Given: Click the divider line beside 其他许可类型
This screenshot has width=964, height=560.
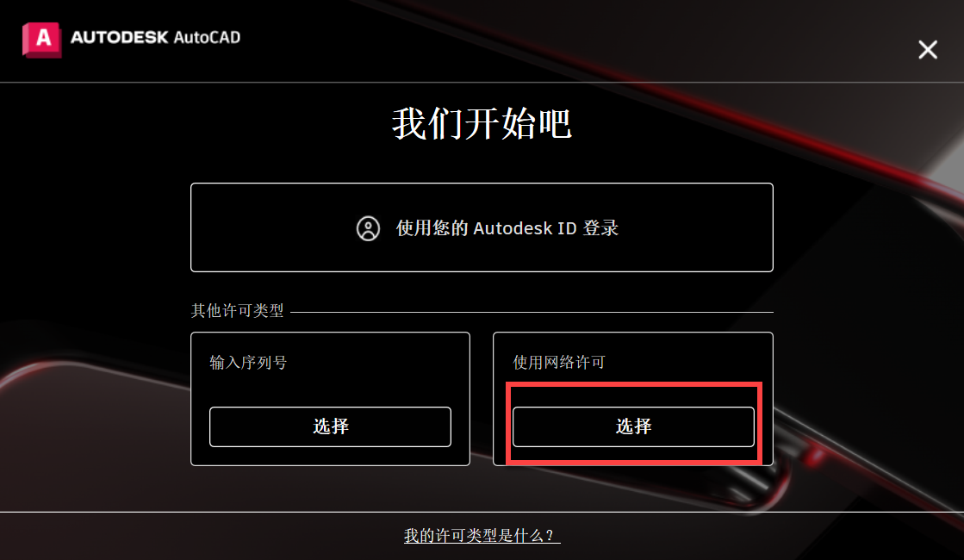Looking at the screenshot, I should click(x=532, y=312).
